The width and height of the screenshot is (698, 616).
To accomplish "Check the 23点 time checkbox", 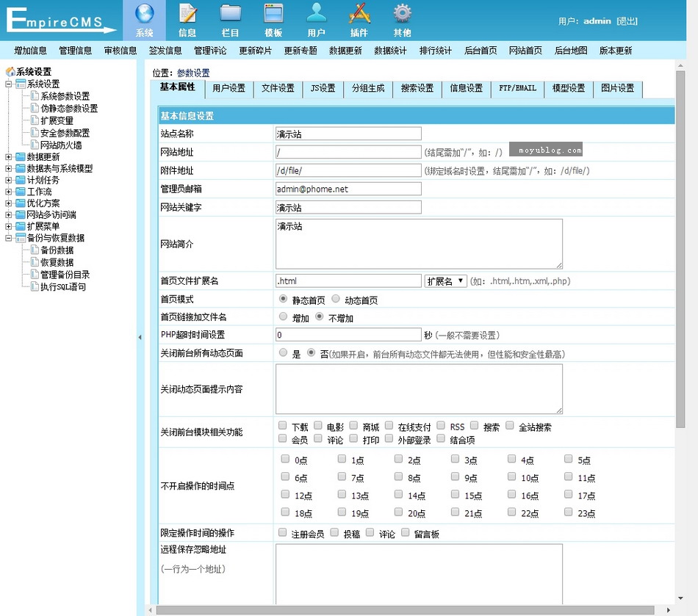I will (569, 512).
